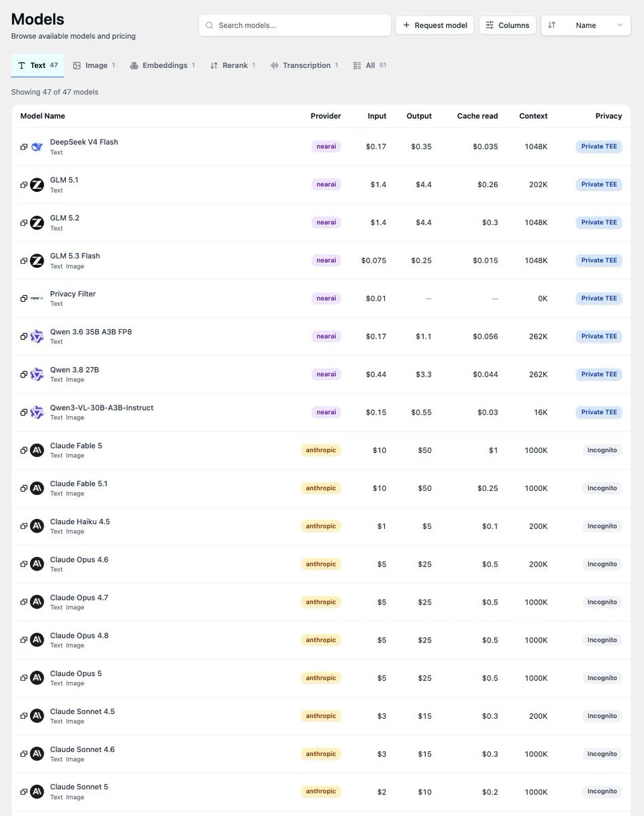The image size is (644, 816).
Task: Click the Request model button
Action: point(435,25)
